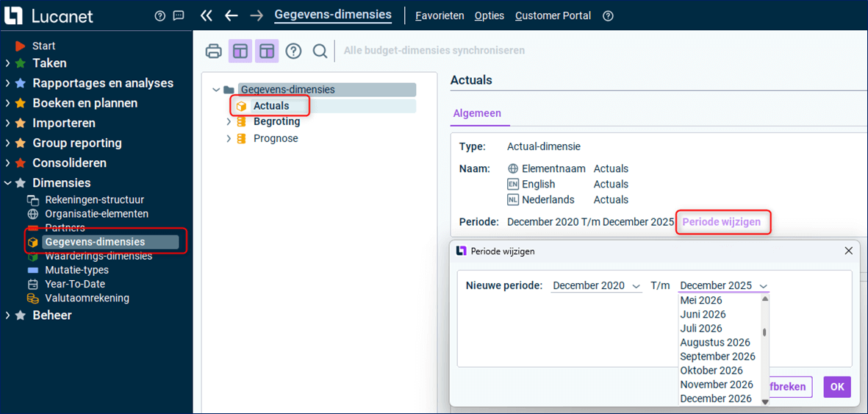
Task: Click dropdown list scrollbar thumb
Action: [765, 332]
